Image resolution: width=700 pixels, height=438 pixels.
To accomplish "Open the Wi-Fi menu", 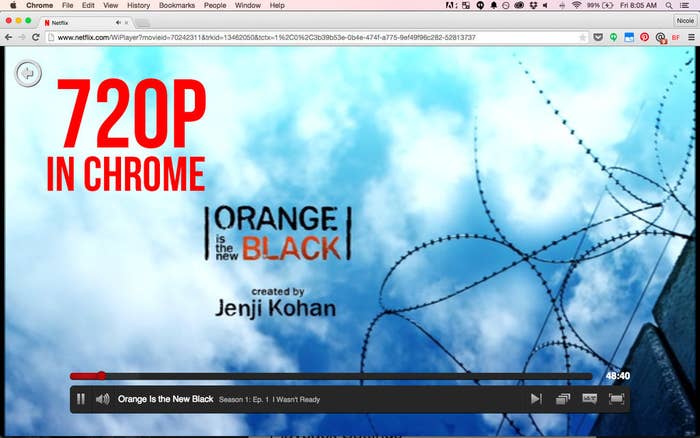I will tap(576, 5).
